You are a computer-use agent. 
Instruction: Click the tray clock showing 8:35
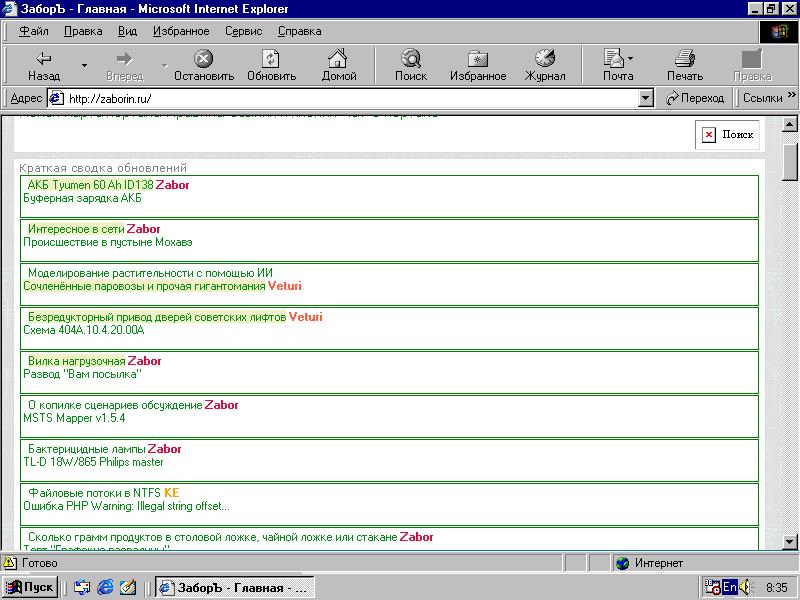pyautogui.click(x=777, y=588)
